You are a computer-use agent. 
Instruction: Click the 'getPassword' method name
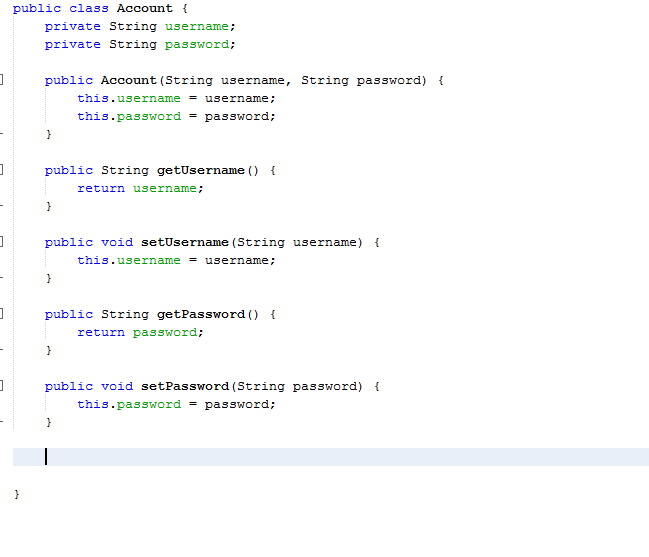[x=201, y=315]
